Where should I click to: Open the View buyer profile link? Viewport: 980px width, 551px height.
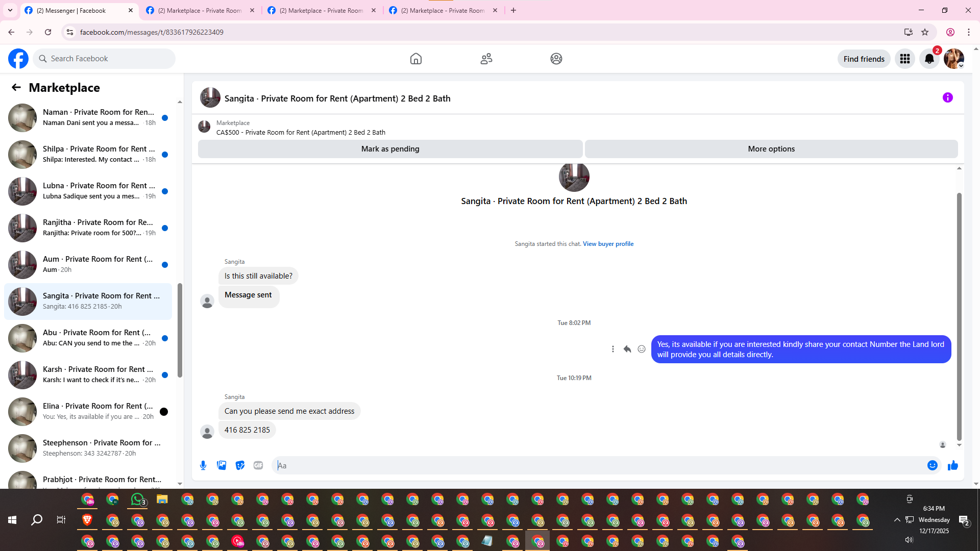click(x=608, y=244)
